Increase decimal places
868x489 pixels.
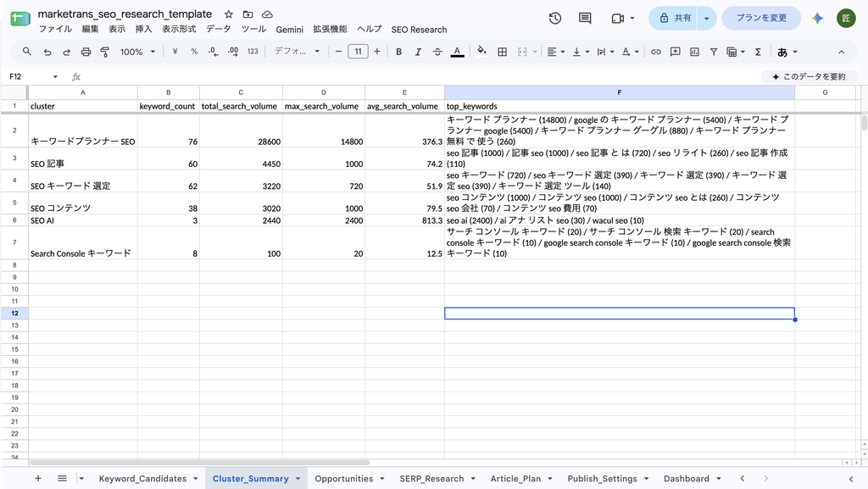[x=233, y=52]
